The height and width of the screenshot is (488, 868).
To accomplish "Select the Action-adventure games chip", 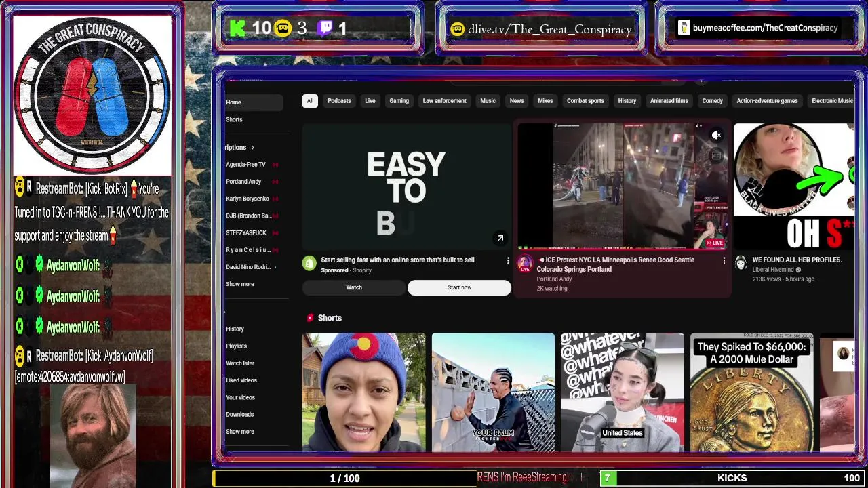I will pos(767,100).
